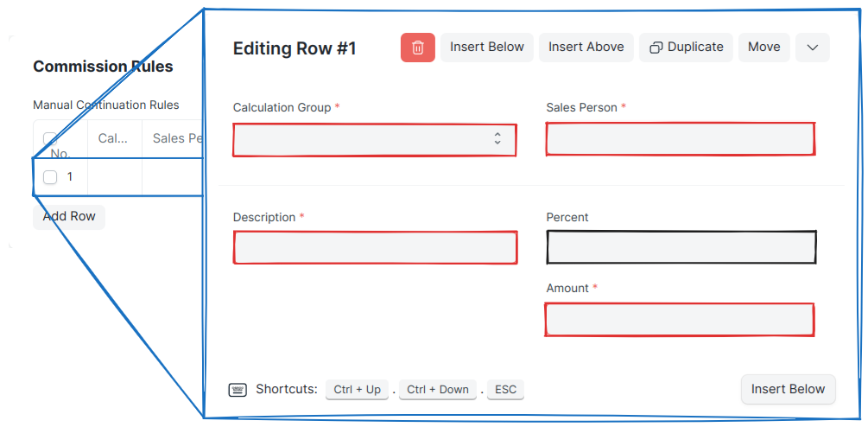The width and height of the screenshot is (868, 427).
Task: Click the Add Row button
Action: pyautogui.click(x=69, y=216)
